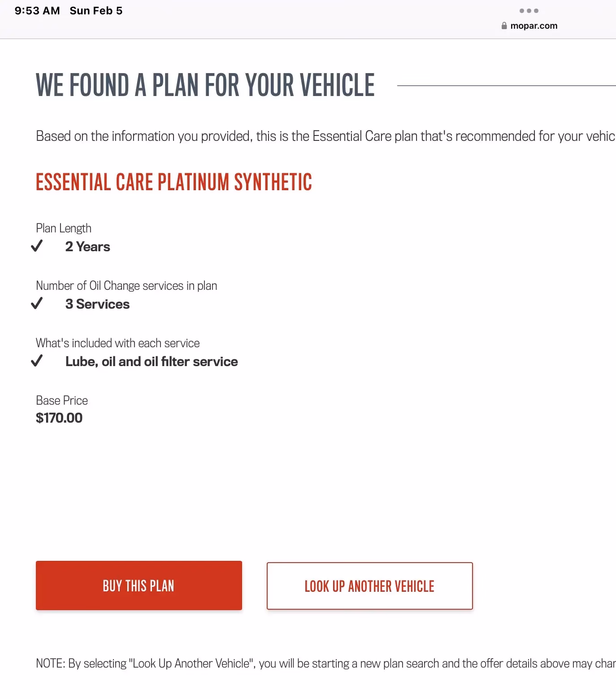Select the Lube, oil and oil filter service option
Image resolution: width=616 pixels, height=699 pixels.
click(152, 361)
